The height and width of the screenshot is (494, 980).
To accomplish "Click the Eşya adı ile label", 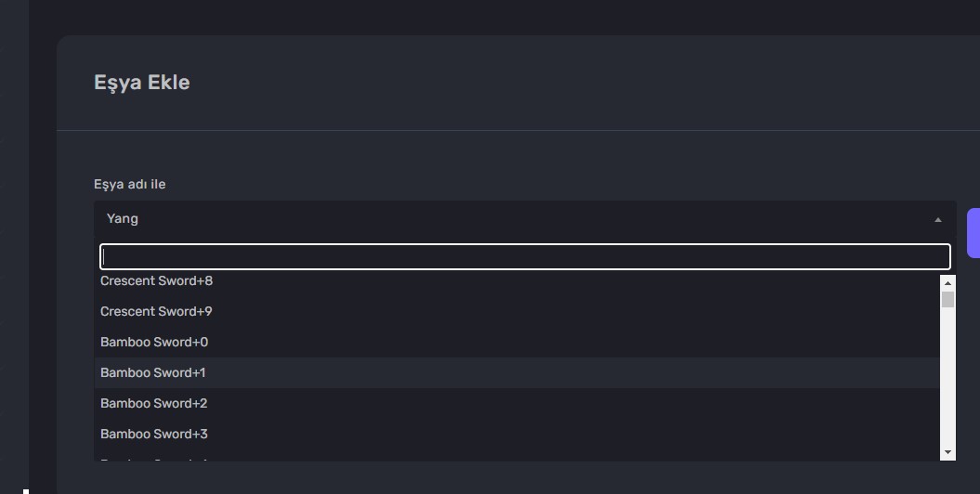I will pyautogui.click(x=129, y=184).
